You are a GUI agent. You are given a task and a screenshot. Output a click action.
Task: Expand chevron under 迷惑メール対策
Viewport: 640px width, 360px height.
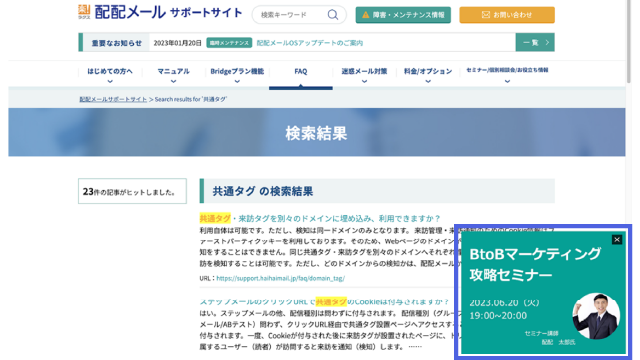pyautogui.click(x=364, y=81)
